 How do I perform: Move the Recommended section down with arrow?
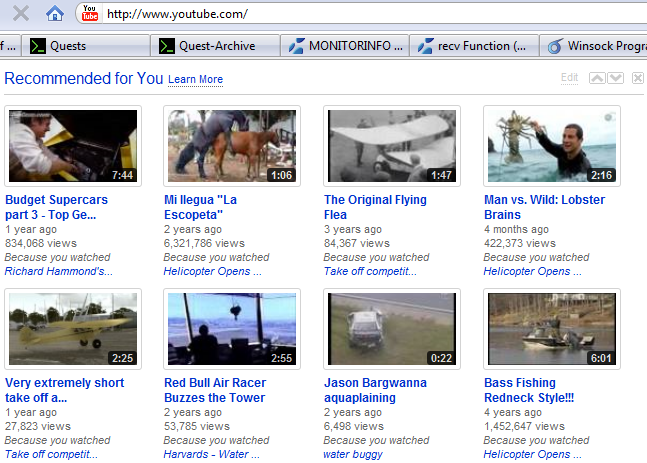[x=615, y=78]
